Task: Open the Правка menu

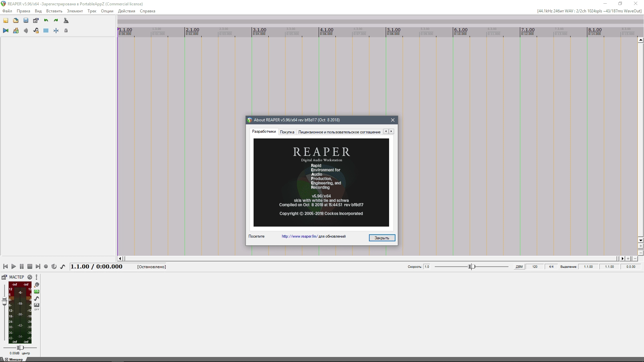Action: [23, 11]
